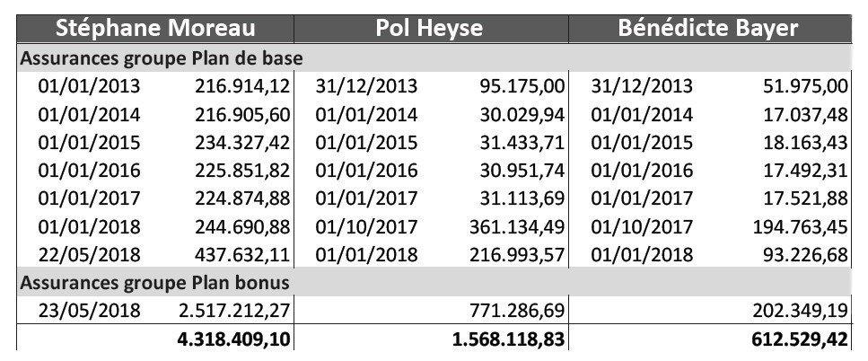The image size is (868, 361).
Task: Click the total 1.568.118,83
Action: pyautogui.click(x=508, y=339)
